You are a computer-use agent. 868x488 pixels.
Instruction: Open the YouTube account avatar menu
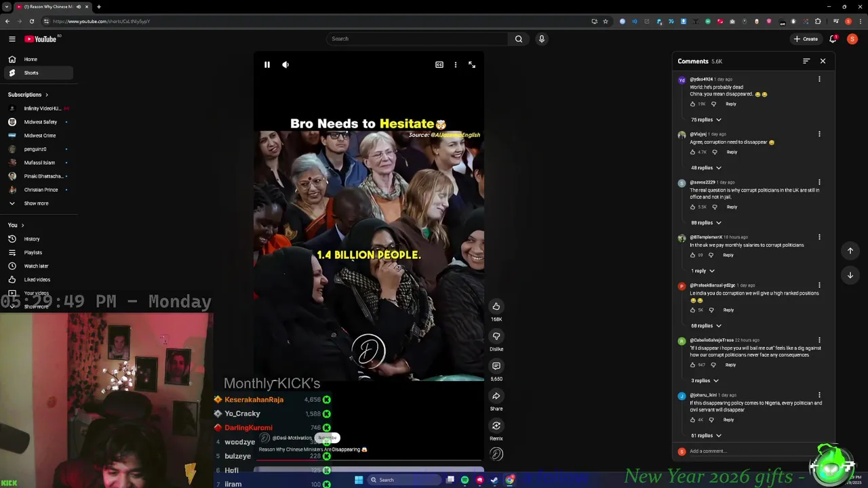pyautogui.click(x=852, y=39)
